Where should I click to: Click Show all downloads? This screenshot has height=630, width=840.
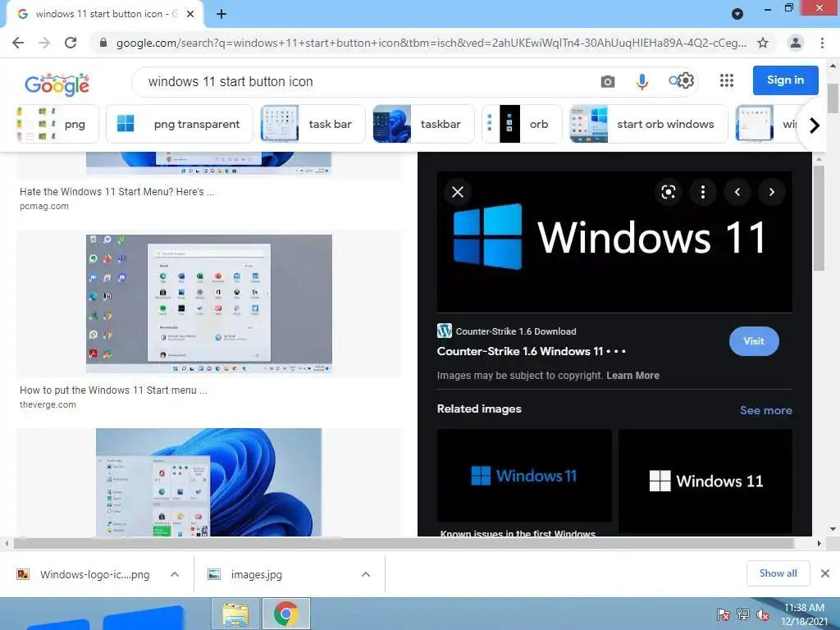pyautogui.click(x=778, y=573)
